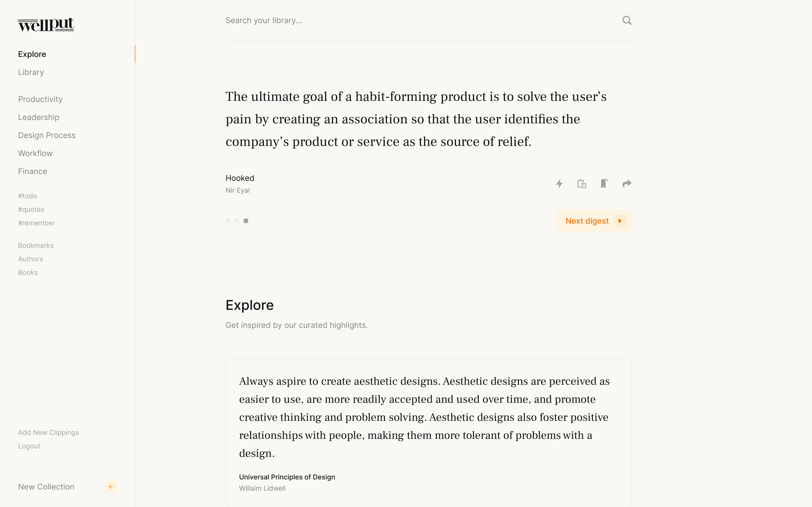This screenshot has height=507, width=812.
Task: Click the wellput logo
Action: pos(46,25)
